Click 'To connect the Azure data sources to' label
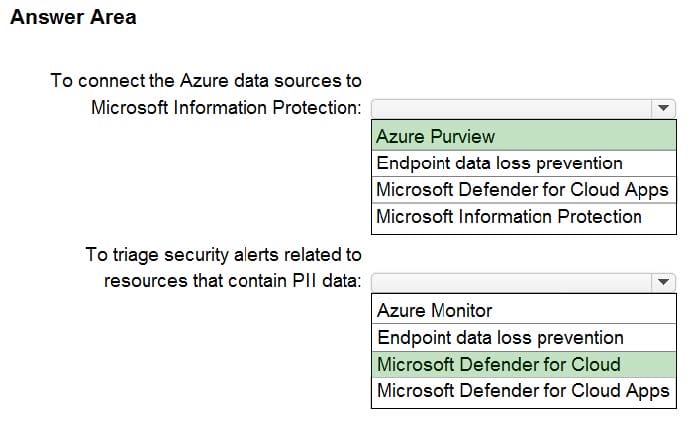The height and width of the screenshot is (431, 689). [x=206, y=80]
